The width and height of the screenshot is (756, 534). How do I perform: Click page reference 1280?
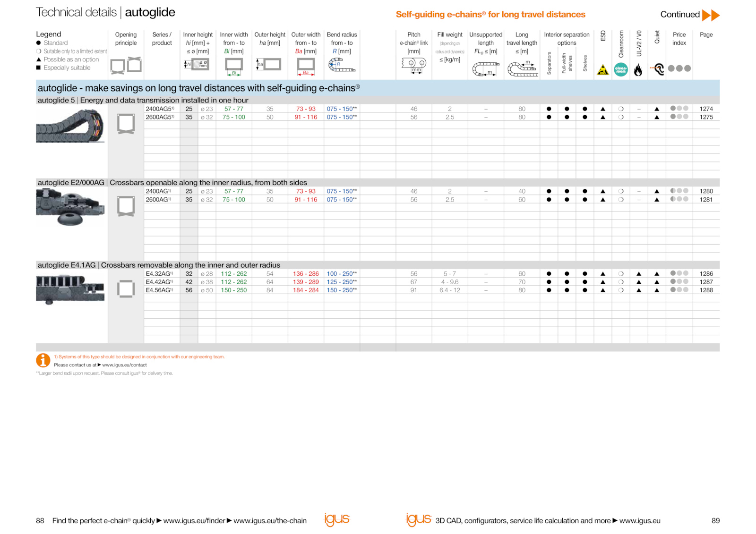click(706, 191)
